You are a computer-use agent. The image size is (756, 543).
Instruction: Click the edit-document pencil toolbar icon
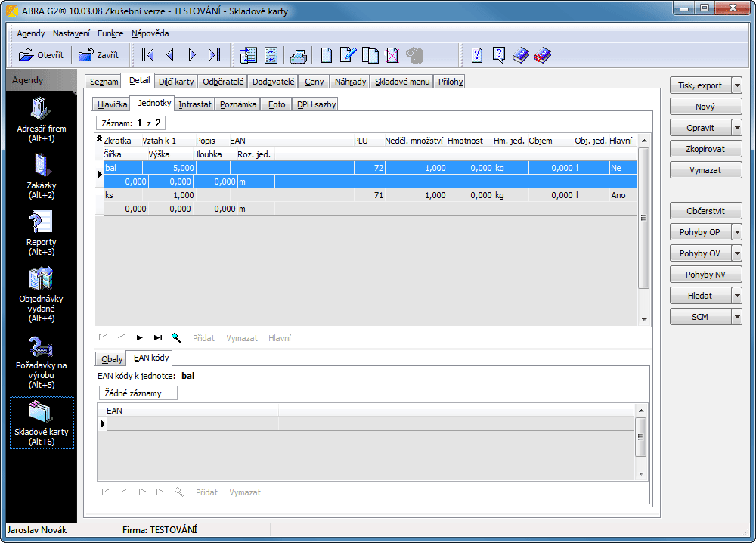point(348,55)
